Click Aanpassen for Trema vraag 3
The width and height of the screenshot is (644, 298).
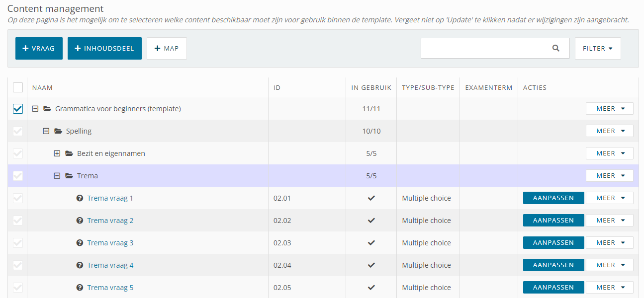coord(553,243)
